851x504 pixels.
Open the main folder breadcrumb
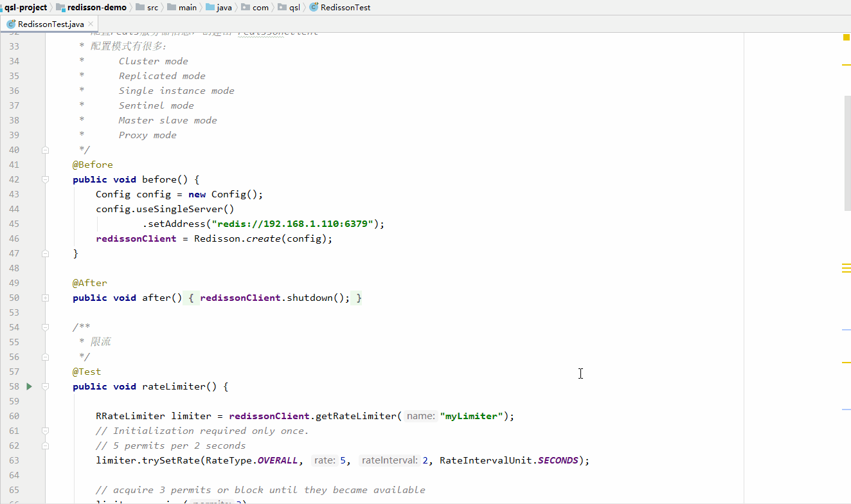[x=182, y=8]
